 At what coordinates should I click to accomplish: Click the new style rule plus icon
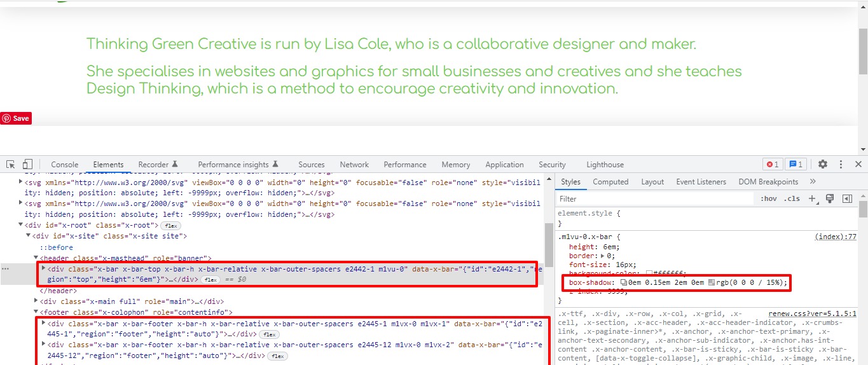(x=812, y=199)
